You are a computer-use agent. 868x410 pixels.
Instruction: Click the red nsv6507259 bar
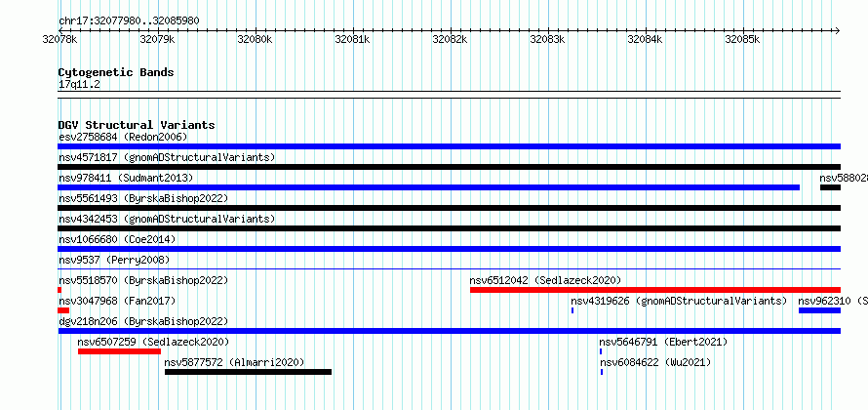[120, 351]
